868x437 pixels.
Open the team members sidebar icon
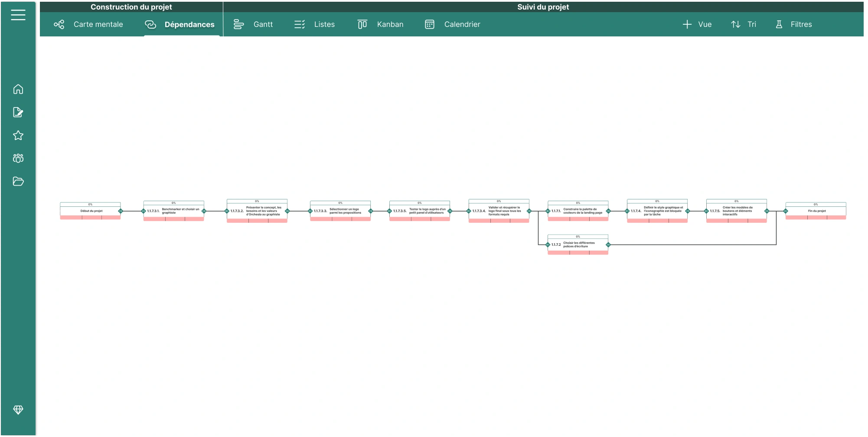point(18,158)
